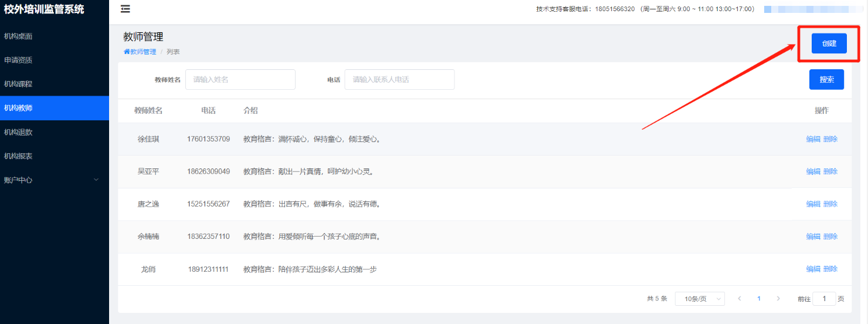Go to the next page arrow
The height and width of the screenshot is (324, 868).
(x=778, y=299)
